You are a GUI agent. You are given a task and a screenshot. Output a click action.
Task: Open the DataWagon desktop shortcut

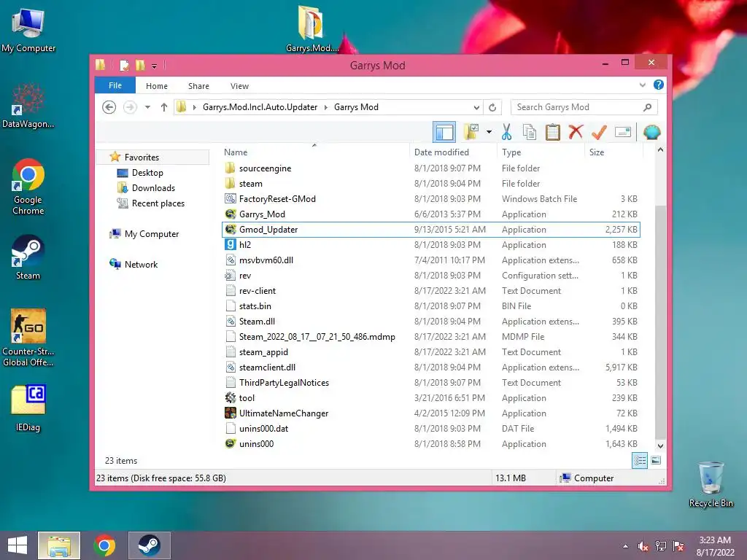pos(28,106)
